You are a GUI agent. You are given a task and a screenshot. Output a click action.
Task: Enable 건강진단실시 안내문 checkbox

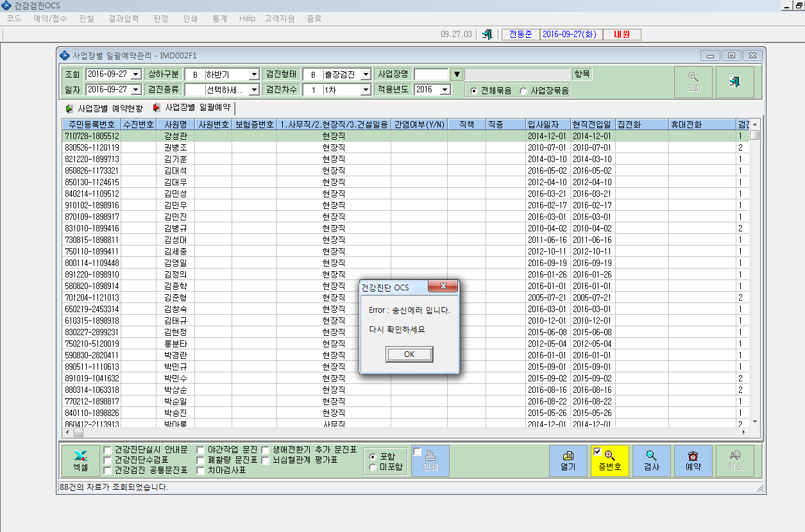tap(107, 450)
